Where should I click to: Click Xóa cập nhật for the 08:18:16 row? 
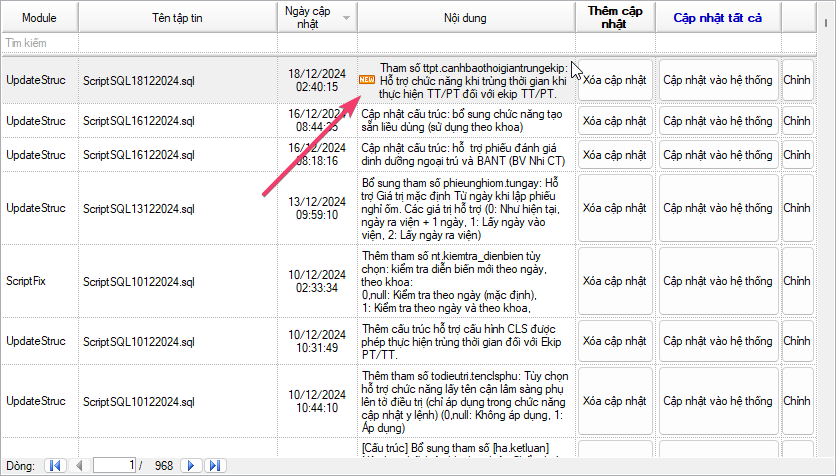615,155
